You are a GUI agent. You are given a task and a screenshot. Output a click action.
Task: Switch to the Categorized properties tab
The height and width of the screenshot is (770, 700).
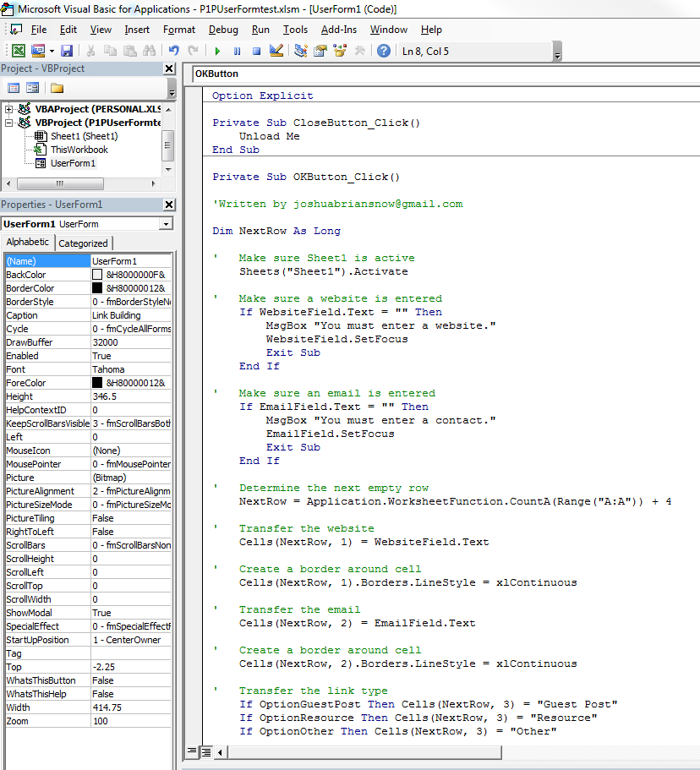coord(83,243)
